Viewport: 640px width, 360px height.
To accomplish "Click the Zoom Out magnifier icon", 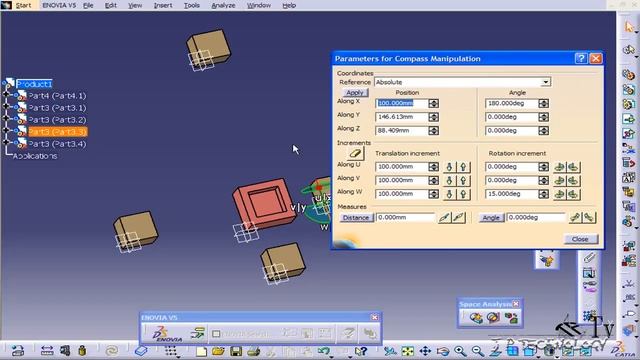I will pyautogui.click(x=477, y=351).
